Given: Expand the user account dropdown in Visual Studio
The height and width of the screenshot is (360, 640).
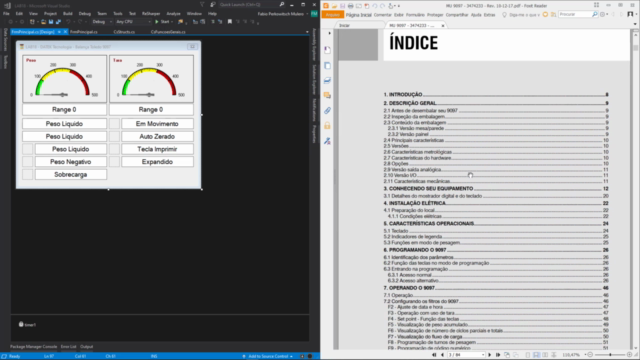Looking at the screenshot, I should point(307,14).
